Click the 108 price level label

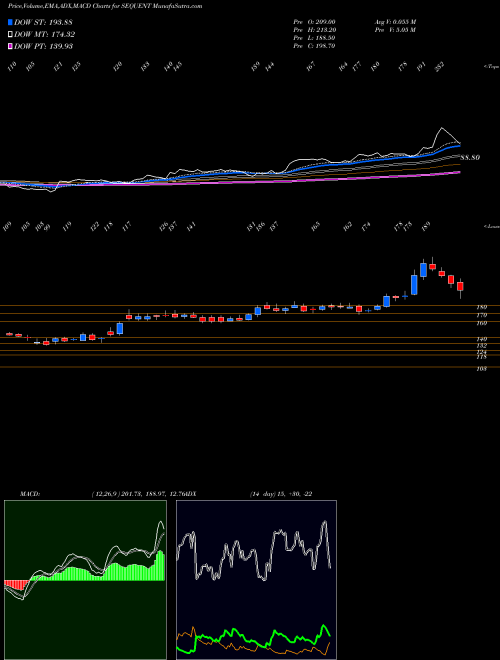481,369
